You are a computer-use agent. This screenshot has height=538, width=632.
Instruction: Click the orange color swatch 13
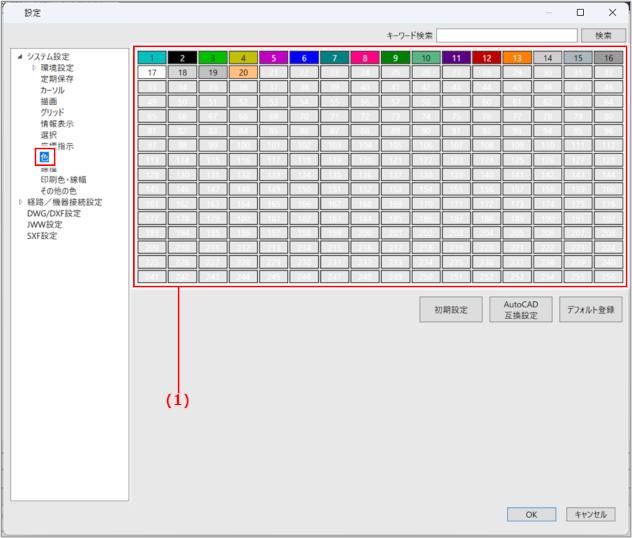(516, 59)
